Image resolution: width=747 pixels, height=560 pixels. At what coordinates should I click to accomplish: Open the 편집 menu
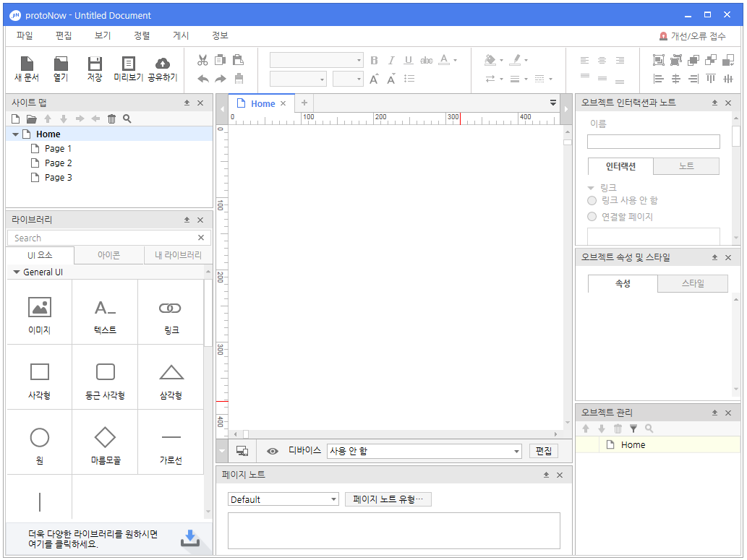click(x=64, y=35)
